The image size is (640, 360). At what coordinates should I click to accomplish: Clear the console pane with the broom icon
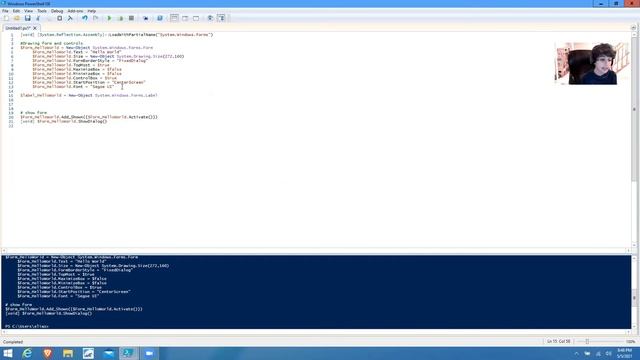70,18
